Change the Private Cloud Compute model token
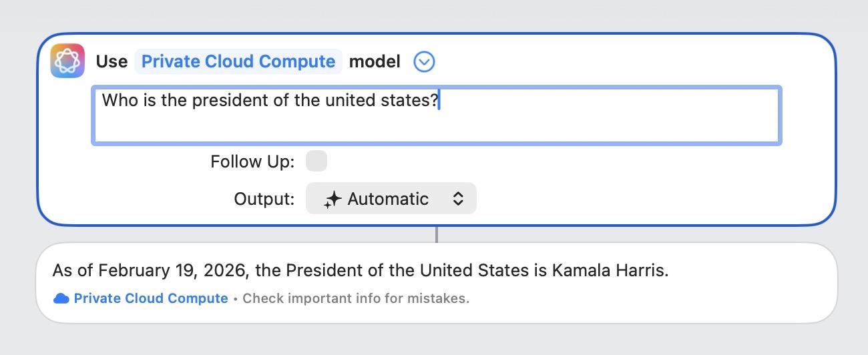This screenshot has width=868, height=355. (x=238, y=61)
